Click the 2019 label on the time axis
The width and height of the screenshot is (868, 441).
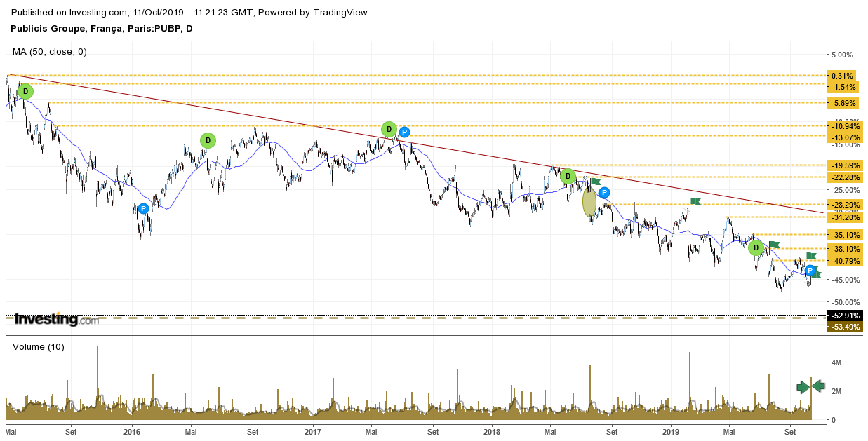(672, 433)
